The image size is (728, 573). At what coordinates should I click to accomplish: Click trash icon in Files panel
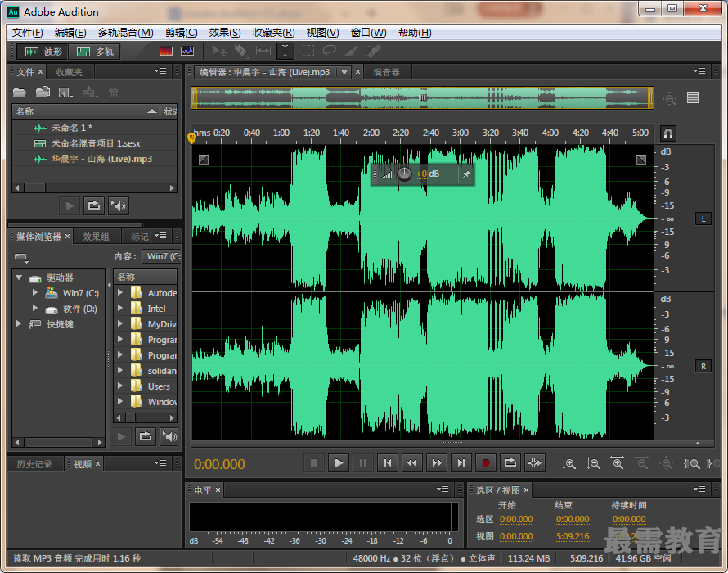click(113, 92)
